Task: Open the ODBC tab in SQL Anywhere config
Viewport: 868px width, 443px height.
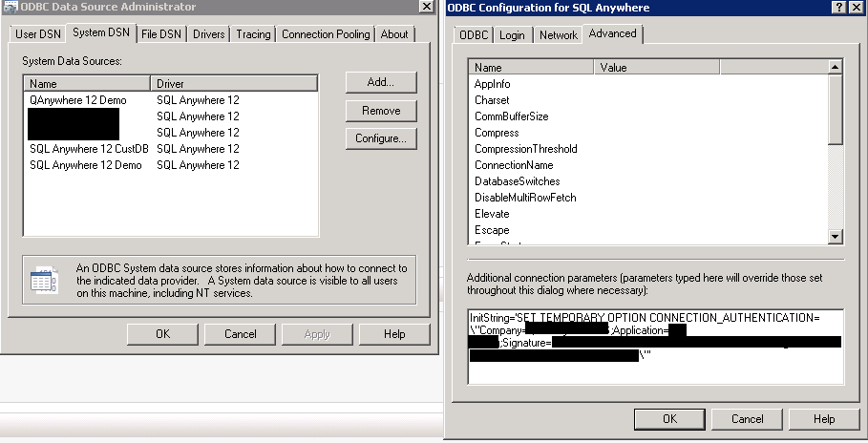Action: click(474, 35)
